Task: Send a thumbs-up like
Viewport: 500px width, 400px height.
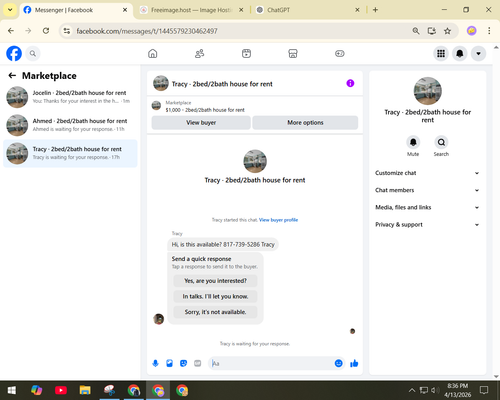Action: pyautogui.click(x=354, y=363)
